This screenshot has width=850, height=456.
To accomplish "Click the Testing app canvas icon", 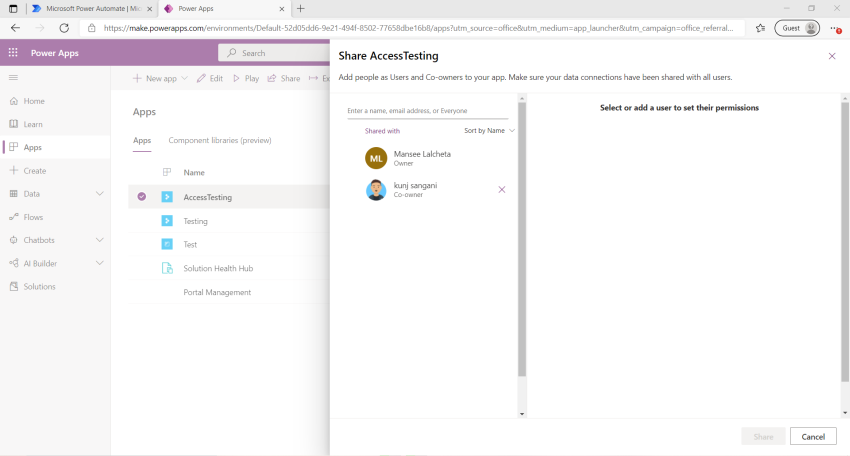I will coord(167,221).
